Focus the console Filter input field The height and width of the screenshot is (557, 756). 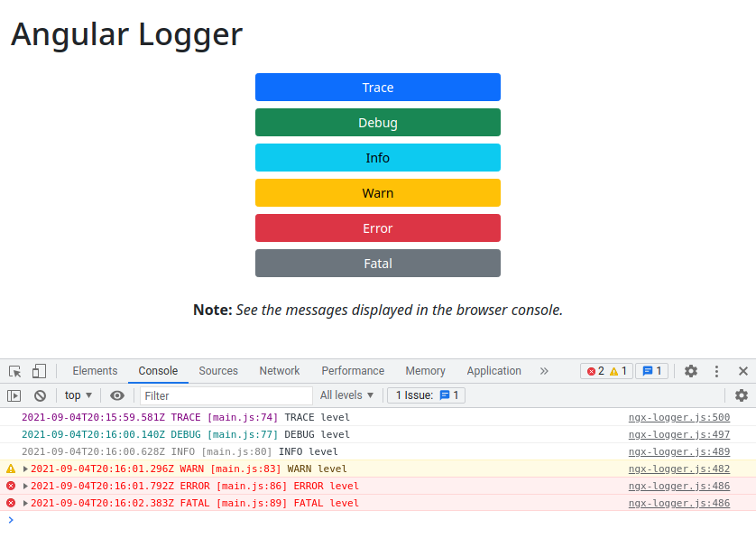pos(226,395)
